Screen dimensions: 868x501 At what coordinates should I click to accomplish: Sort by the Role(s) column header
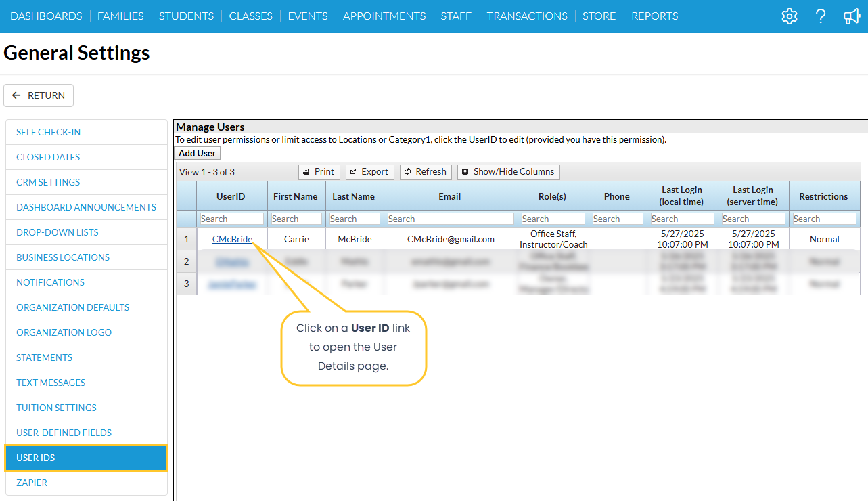click(553, 196)
